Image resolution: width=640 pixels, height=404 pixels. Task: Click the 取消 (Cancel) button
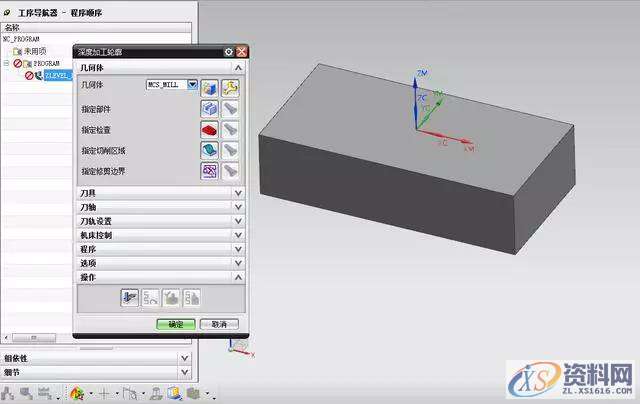tap(219, 324)
